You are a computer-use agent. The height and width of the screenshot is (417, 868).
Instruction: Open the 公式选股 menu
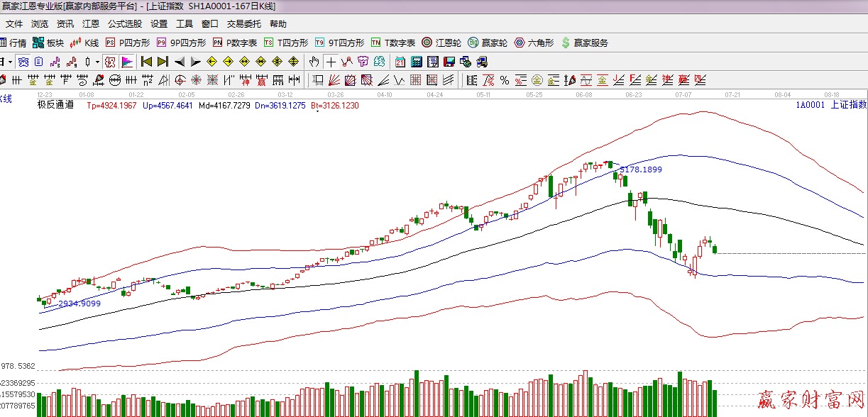coord(124,23)
